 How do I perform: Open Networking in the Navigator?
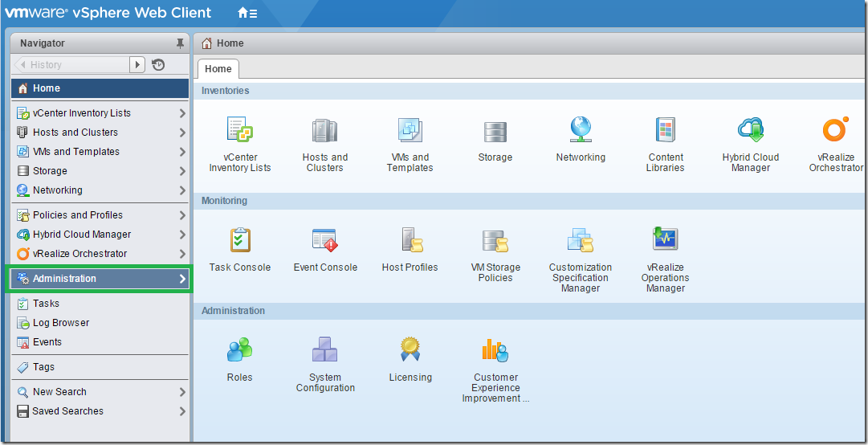(x=100, y=190)
